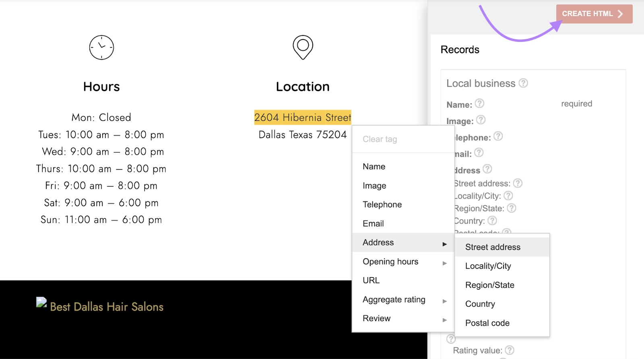
Task: Select Telephone in the tag menu
Action: 382,205
